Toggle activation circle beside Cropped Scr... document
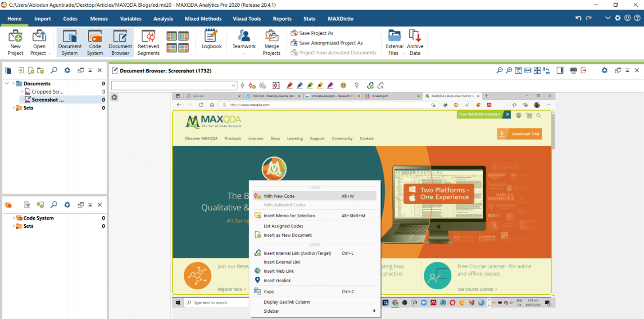 [x=22, y=92]
